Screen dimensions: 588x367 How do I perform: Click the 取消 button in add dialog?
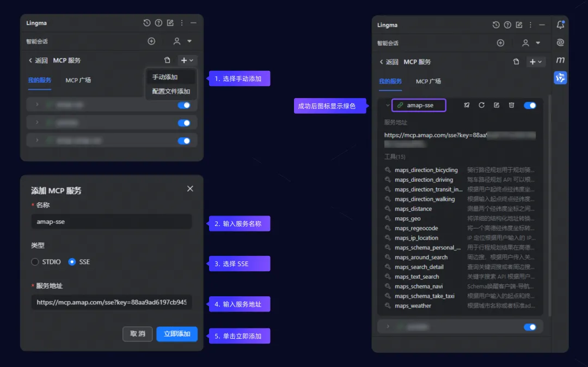pos(138,334)
